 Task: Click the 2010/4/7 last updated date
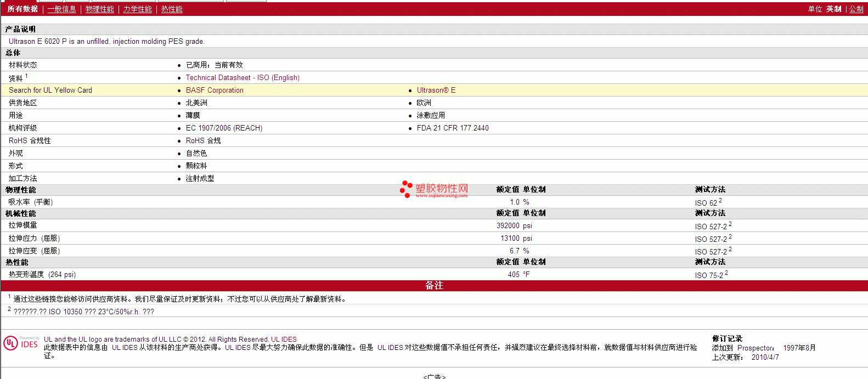click(x=765, y=358)
